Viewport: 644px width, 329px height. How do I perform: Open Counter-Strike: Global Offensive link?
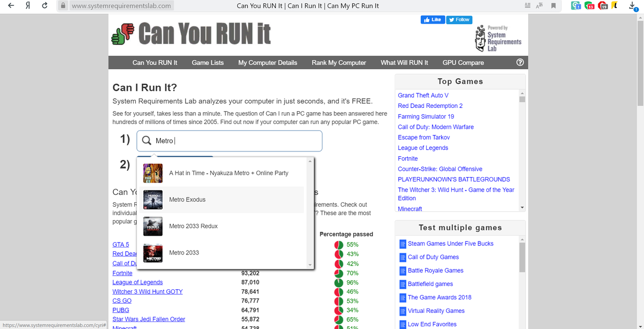tap(440, 169)
